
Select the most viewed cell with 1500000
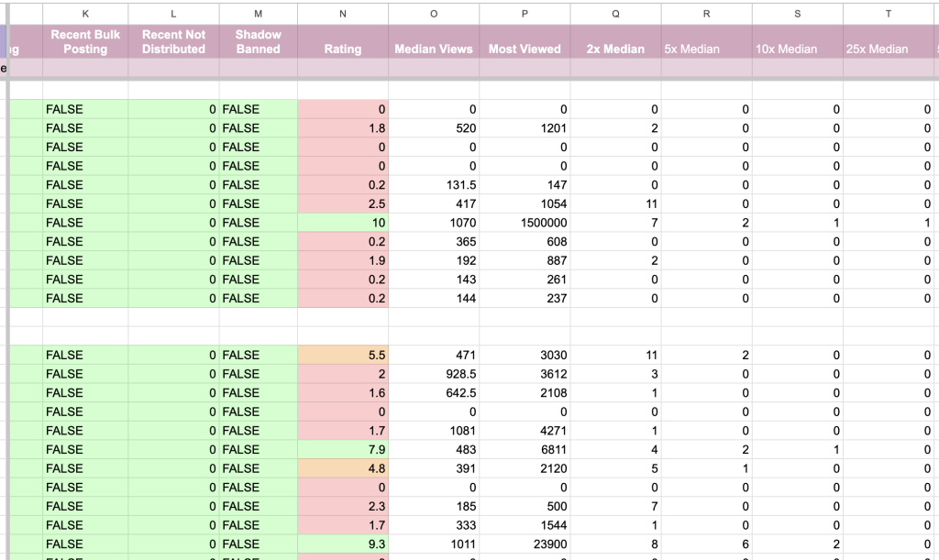pyautogui.click(x=525, y=223)
